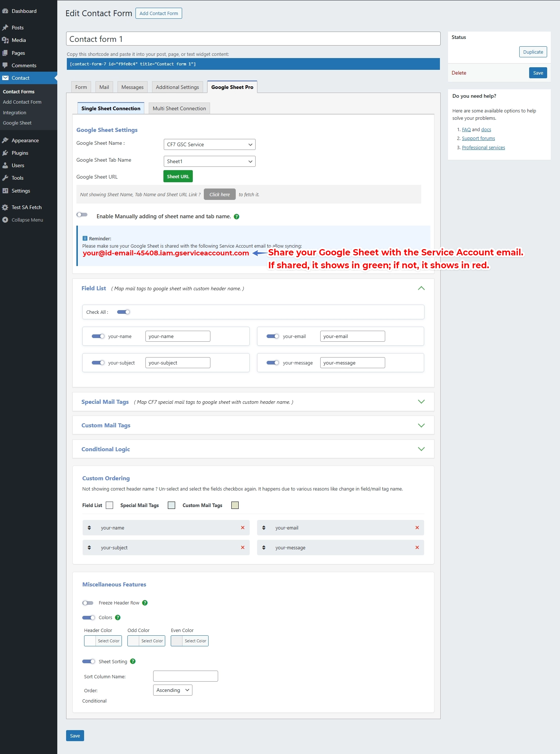
Task: Open the Support forums link
Action: pos(478,139)
